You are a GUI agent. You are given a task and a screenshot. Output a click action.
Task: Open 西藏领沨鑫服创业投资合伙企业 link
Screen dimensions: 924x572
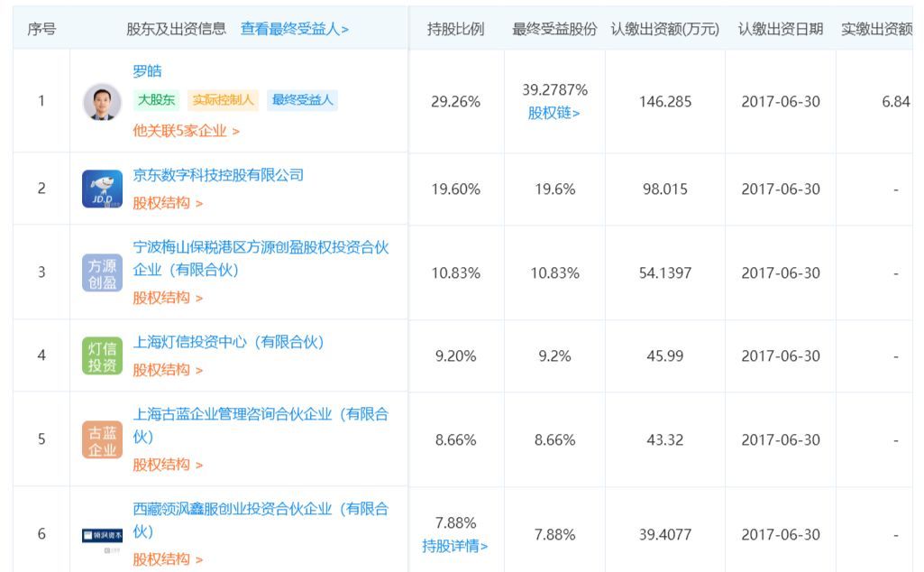pos(261,520)
